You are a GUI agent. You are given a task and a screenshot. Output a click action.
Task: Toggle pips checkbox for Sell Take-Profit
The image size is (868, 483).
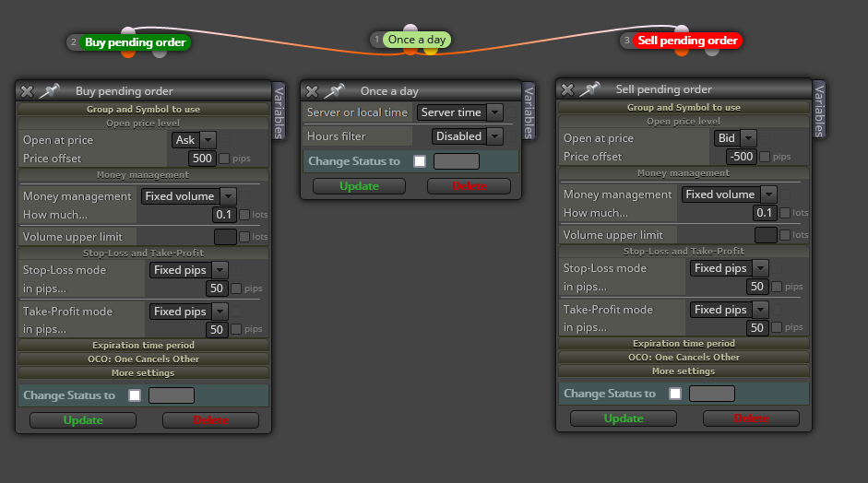click(777, 327)
